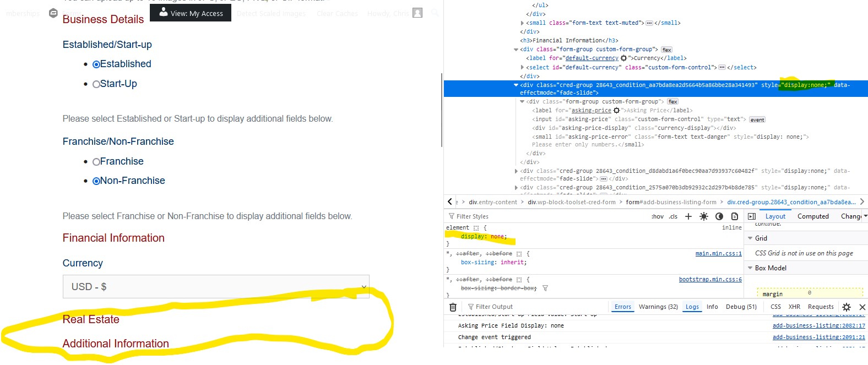Select form#add-business-listing-form breadcrumb
The image size is (868, 365).
click(671, 202)
